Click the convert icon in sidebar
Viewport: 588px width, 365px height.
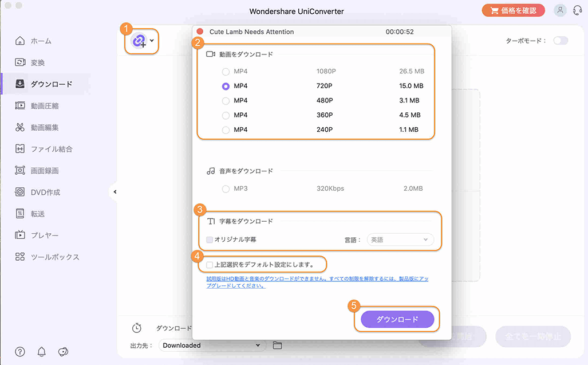click(x=20, y=62)
